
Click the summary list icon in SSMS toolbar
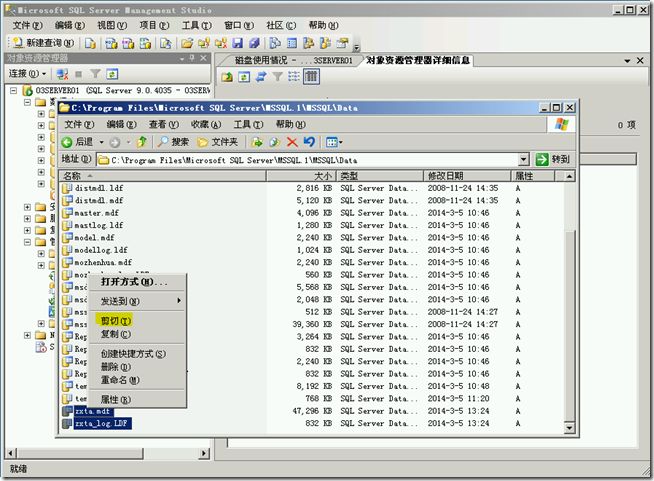(x=292, y=43)
